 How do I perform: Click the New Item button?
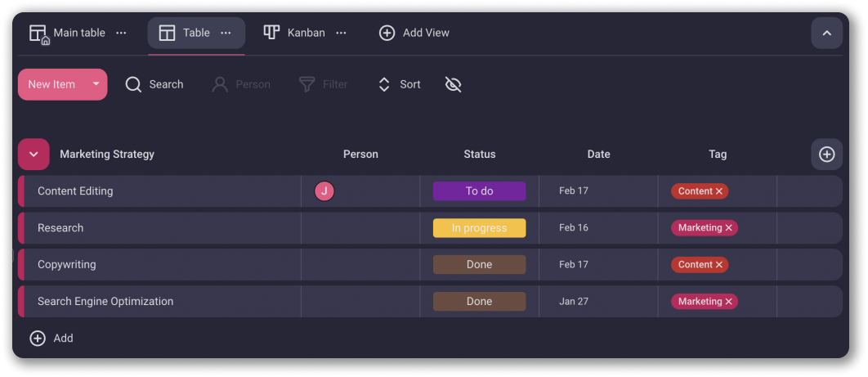coord(51,84)
